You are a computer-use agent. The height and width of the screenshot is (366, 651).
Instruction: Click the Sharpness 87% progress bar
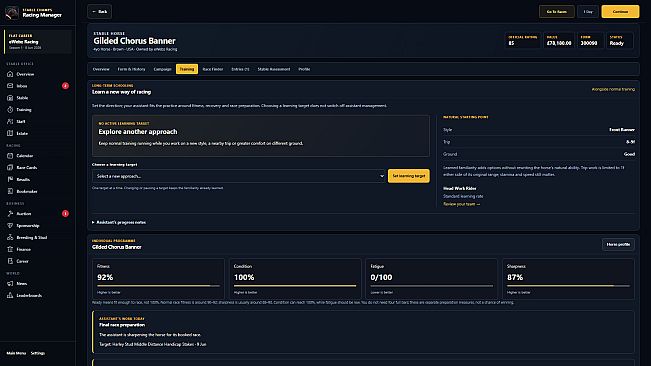568,285
